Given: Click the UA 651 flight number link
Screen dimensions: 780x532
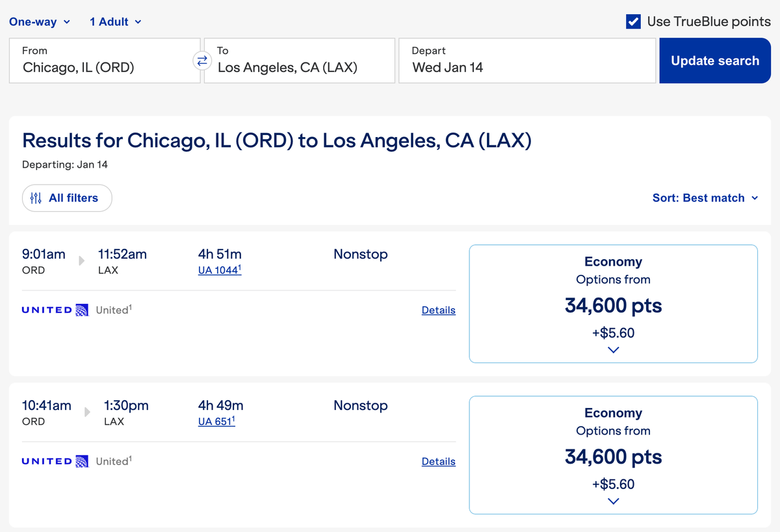Looking at the screenshot, I should tap(216, 422).
